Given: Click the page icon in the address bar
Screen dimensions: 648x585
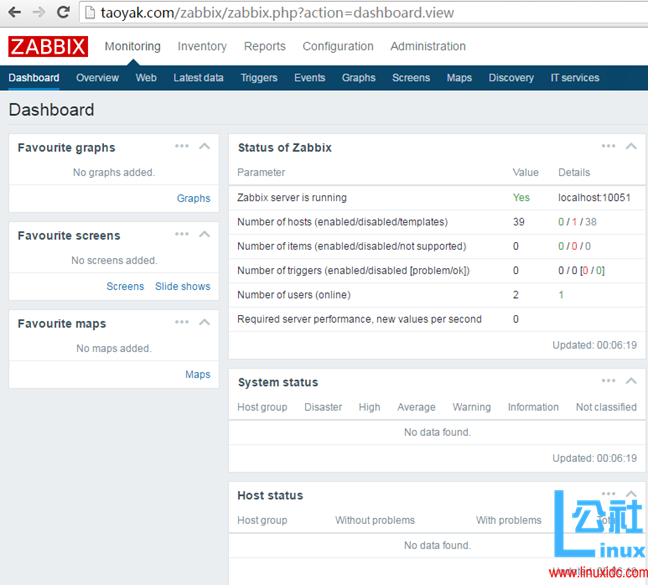Looking at the screenshot, I should (89, 13).
